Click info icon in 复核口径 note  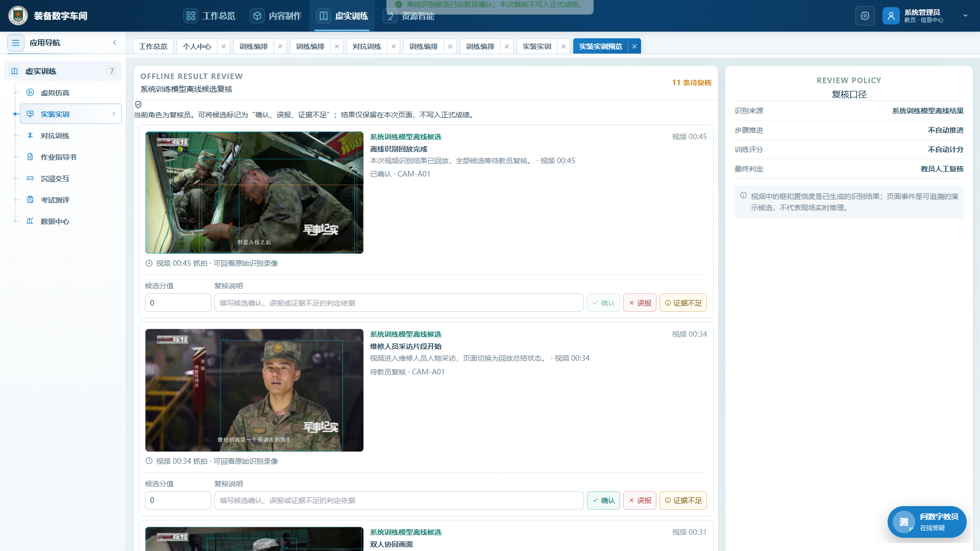click(x=743, y=195)
